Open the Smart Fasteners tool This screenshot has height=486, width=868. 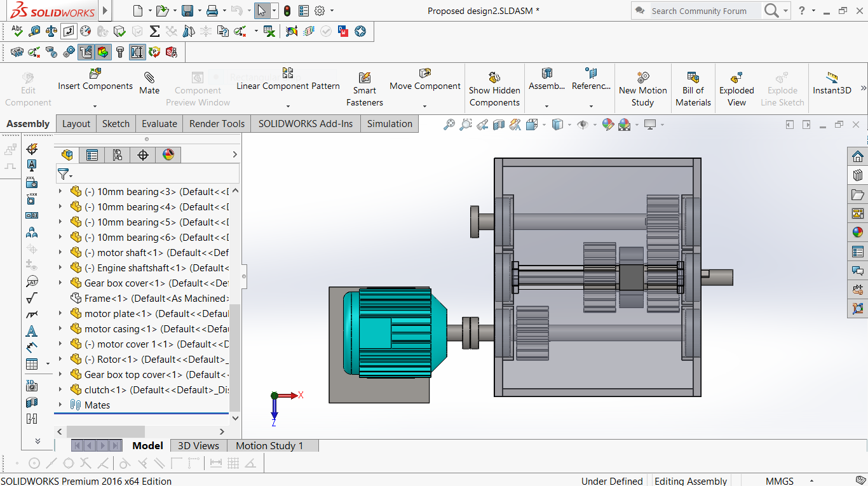click(x=365, y=78)
